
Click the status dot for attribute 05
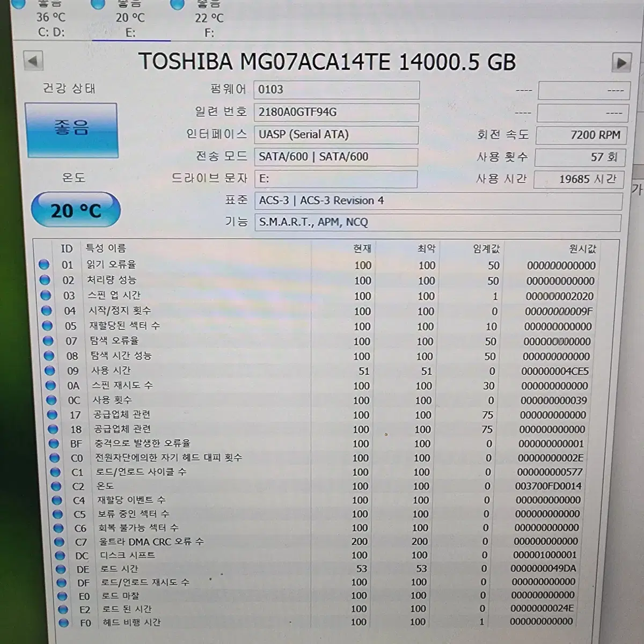pyautogui.click(x=47, y=326)
